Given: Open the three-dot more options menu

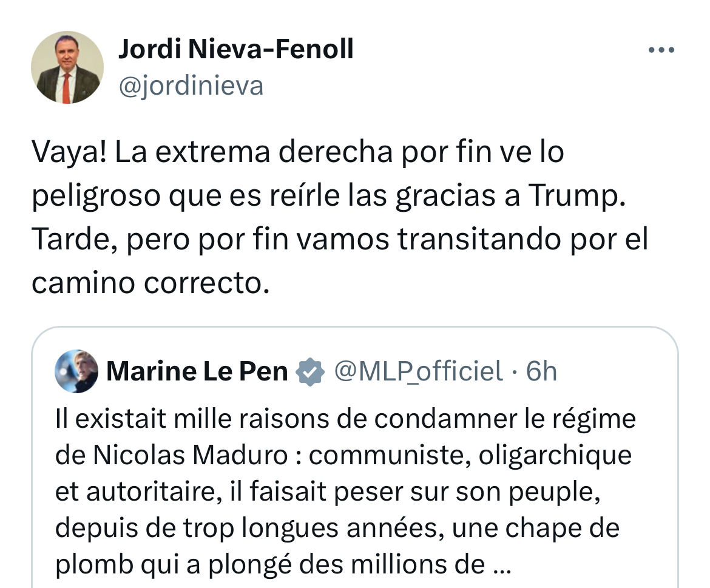Looking at the screenshot, I should (661, 50).
